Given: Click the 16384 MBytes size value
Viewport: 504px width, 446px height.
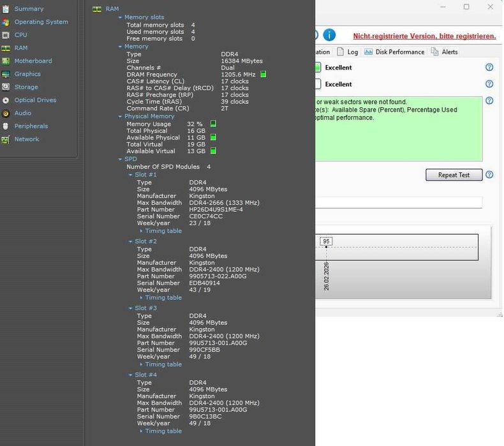Looking at the screenshot, I should click(x=242, y=61).
